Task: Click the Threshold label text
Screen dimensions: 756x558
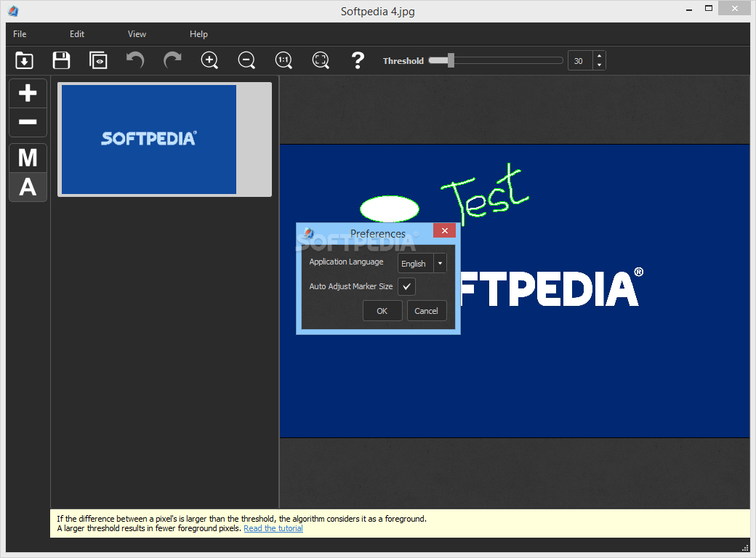Action: pos(403,61)
